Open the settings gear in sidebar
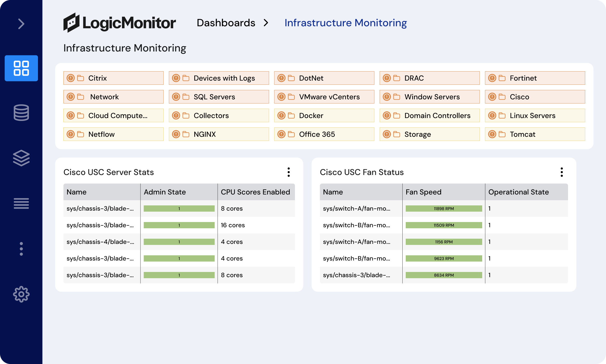The width and height of the screenshot is (606, 364). pyautogui.click(x=21, y=294)
